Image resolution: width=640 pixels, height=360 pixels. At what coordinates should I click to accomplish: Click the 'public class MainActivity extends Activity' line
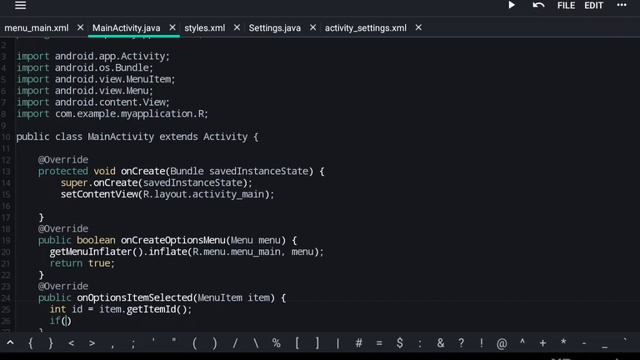[x=137, y=137]
